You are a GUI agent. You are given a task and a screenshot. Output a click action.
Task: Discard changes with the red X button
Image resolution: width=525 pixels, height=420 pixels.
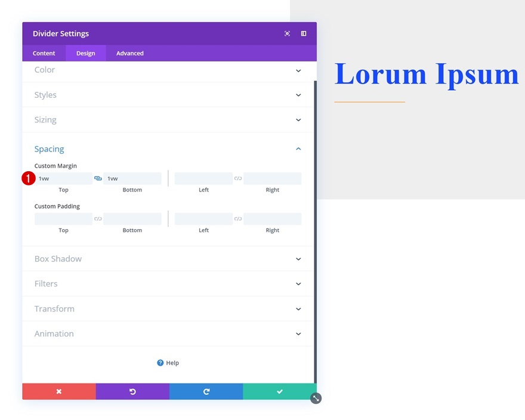click(59, 391)
